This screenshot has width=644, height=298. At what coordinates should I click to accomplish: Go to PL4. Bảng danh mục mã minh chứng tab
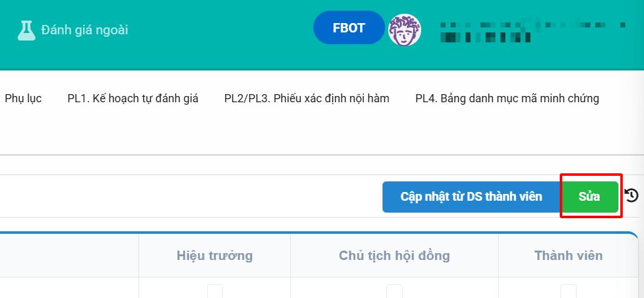pos(507,99)
